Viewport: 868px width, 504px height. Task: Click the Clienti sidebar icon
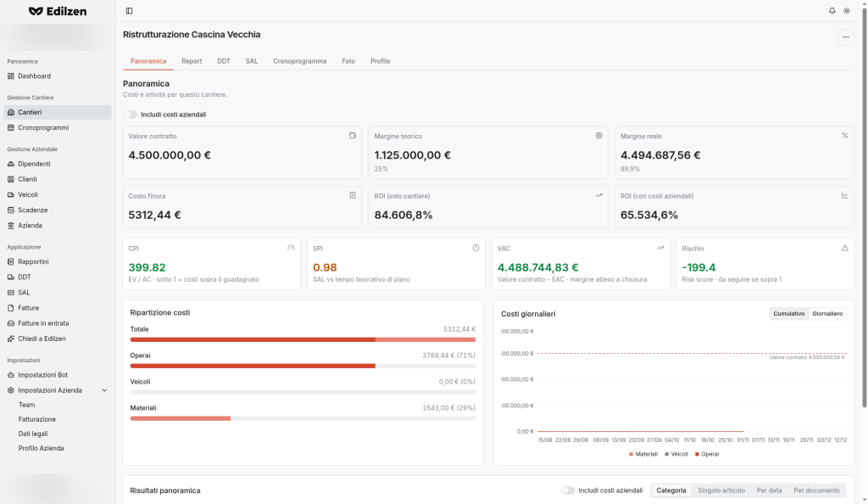point(11,179)
